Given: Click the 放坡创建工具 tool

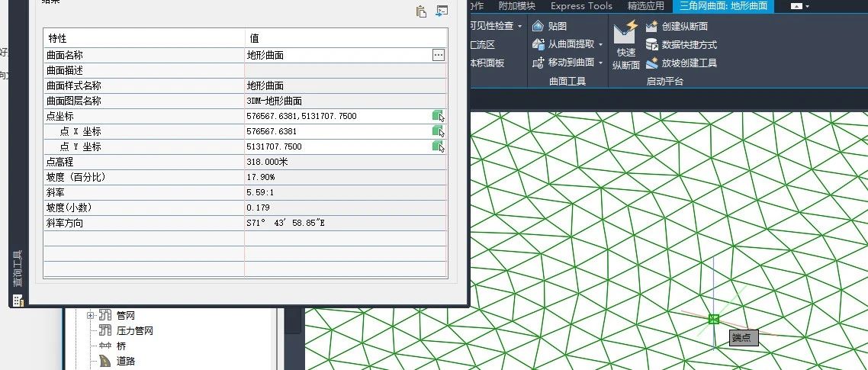Looking at the screenshot, I should (x=681, y=63).
